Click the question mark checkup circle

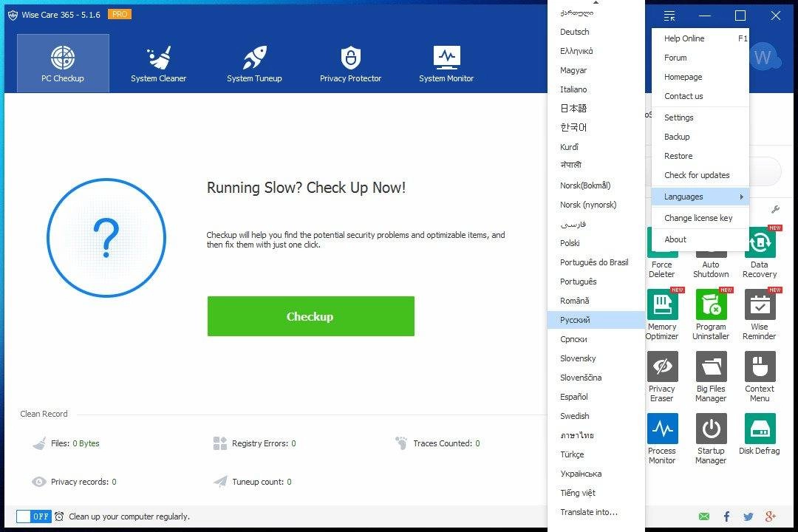(x=106, y=238)
